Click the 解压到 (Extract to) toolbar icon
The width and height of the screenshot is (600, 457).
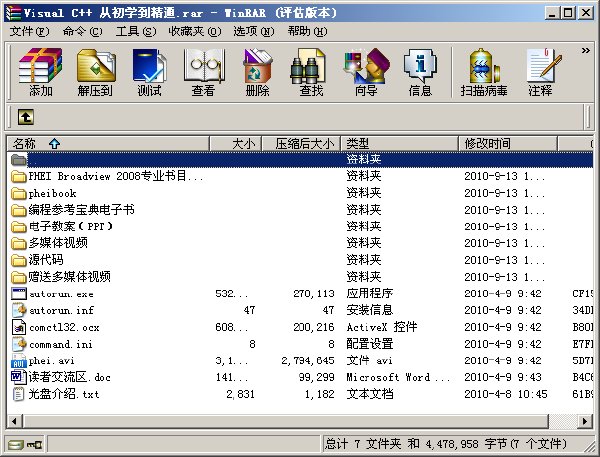point(95,72)
